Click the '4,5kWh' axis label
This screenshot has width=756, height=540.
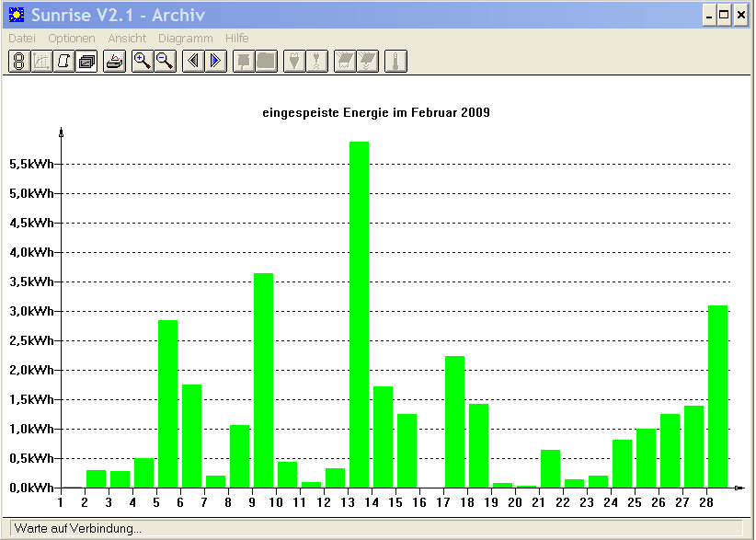point(32,223)
